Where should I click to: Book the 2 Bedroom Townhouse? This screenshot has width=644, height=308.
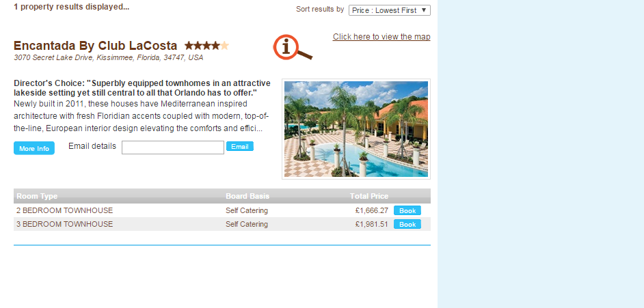(x=407, y=210)
